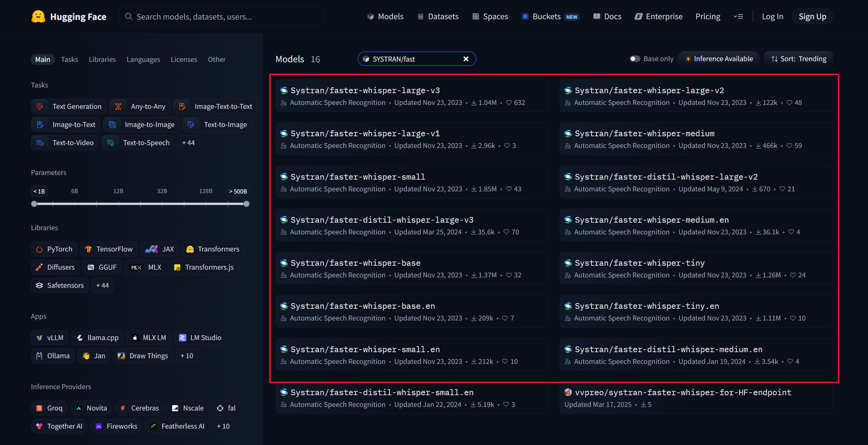The height and width of the screenshot is (445, 868).
Task: Click the 12B mark on Parameters scale
Action: point(118,191)
